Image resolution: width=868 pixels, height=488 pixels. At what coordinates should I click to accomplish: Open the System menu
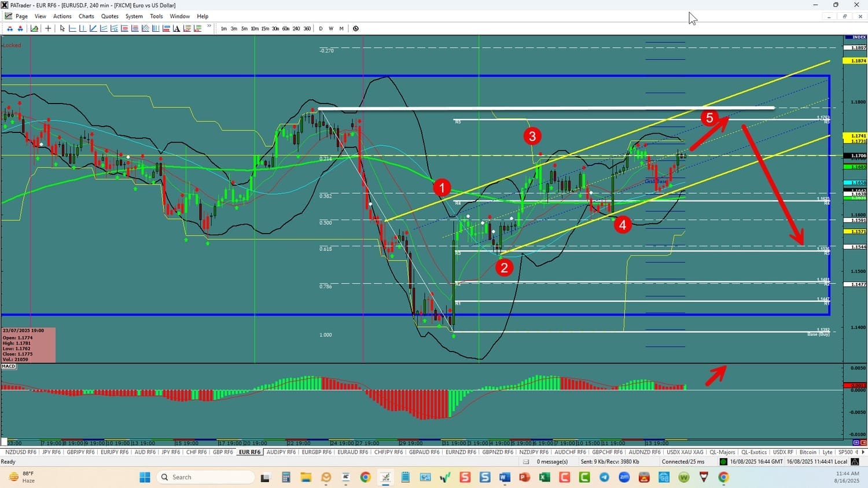134,16
